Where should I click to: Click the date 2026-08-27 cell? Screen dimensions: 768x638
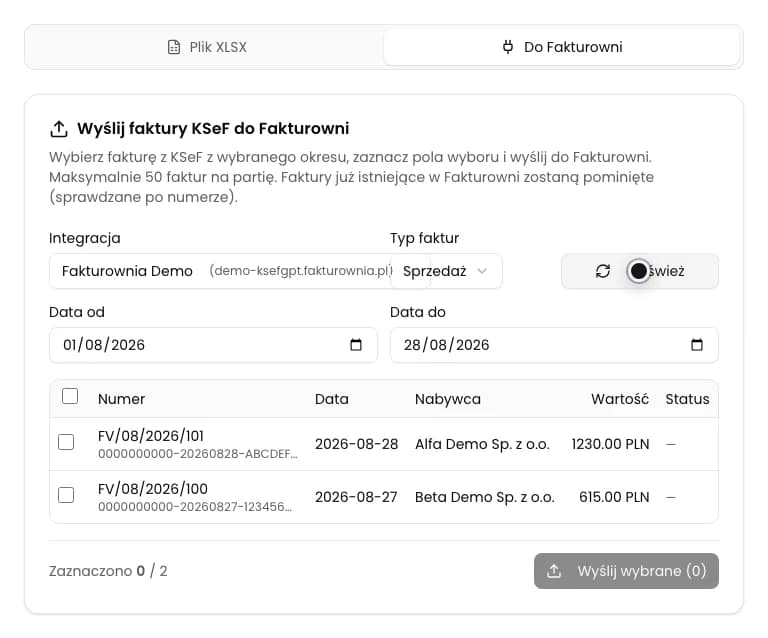click(x=356, y=497)
